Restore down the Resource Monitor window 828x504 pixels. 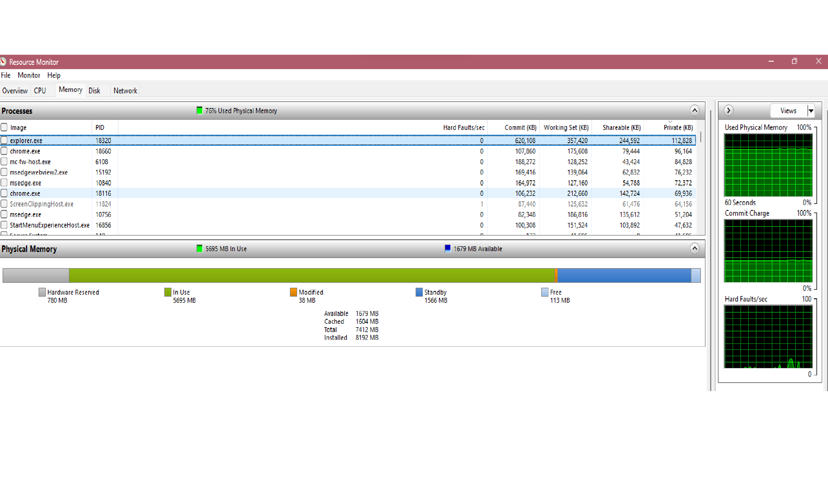pyautogui.click(x=794, y=61)
